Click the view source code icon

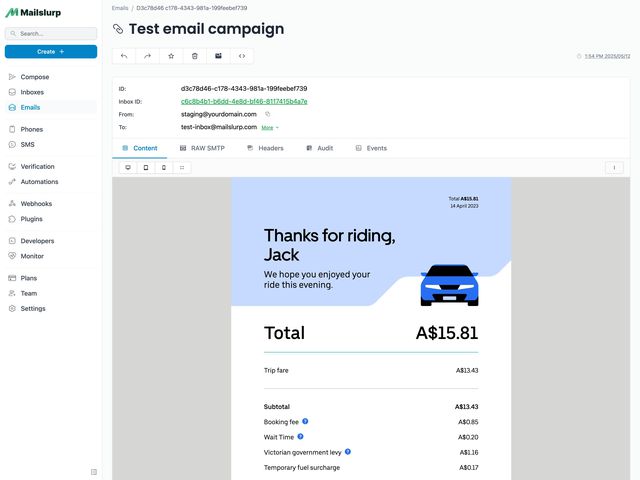pyautogui.click(x=242, y=56)
